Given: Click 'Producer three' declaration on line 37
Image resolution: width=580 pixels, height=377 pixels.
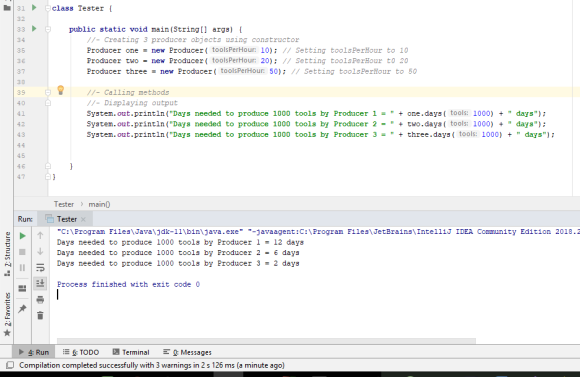Looking at the screenshot, I should [117, 71].
